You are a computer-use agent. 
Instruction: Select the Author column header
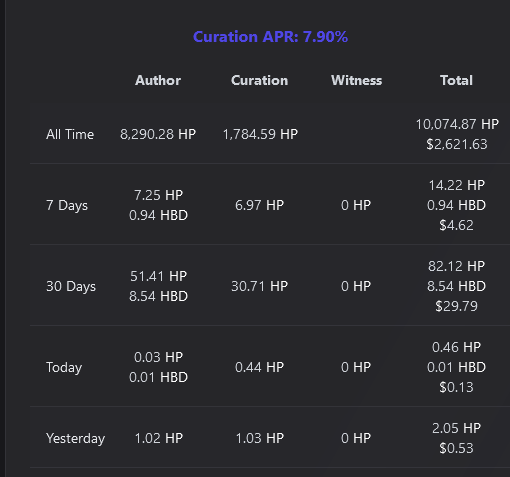(158, 80)
